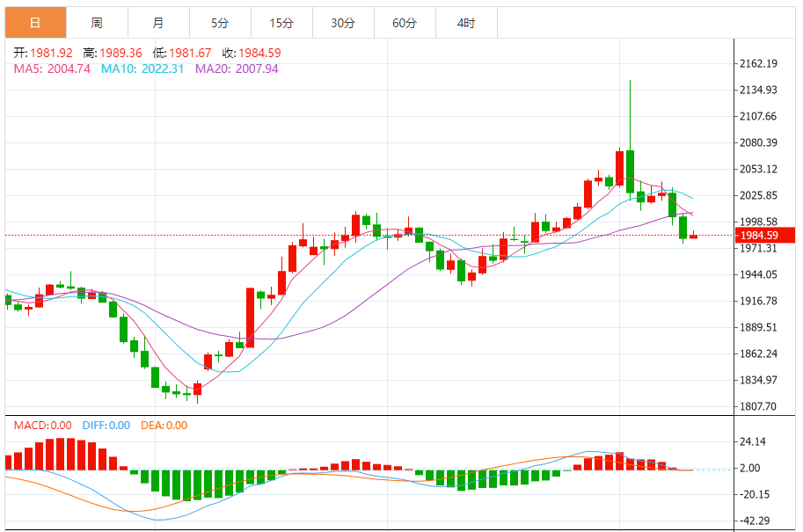803x532 pixels.
Task: Click the -20.15 MACD axis label
Action: [x=754, y=494]
